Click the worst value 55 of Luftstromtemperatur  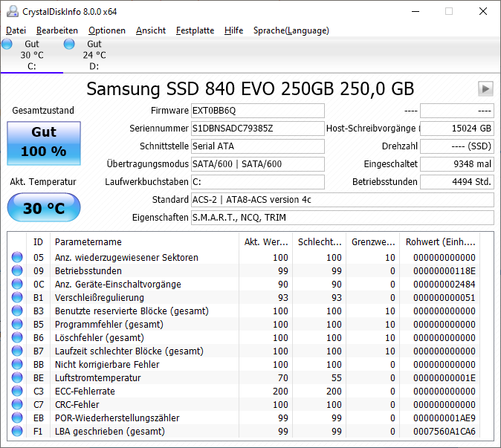(x=337, y=377)
